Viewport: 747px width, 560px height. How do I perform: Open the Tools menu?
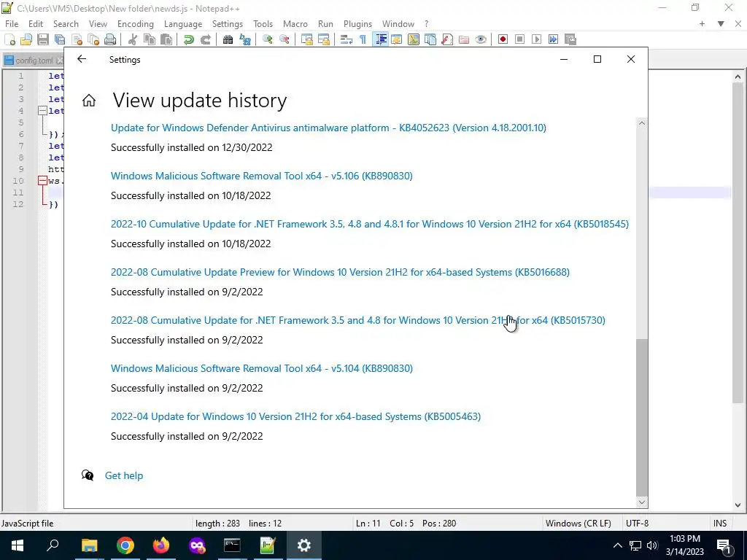263,24
